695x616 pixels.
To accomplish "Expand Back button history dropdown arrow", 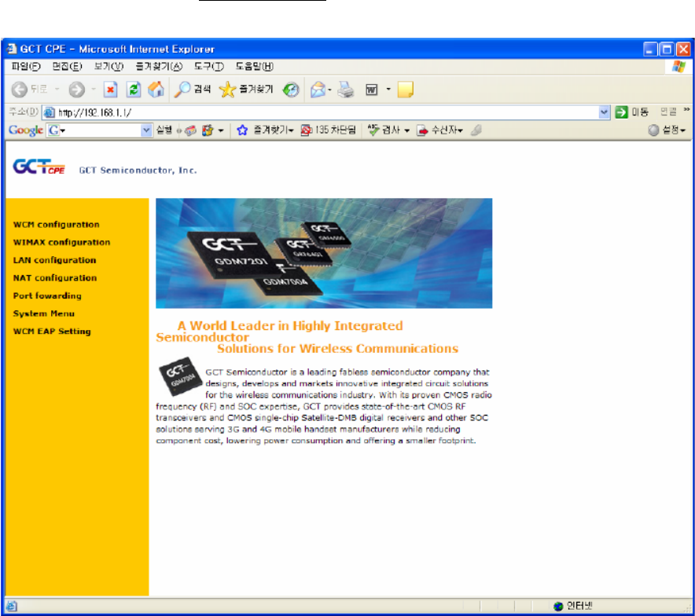I will pyautogui.click(x=57, y=90).
